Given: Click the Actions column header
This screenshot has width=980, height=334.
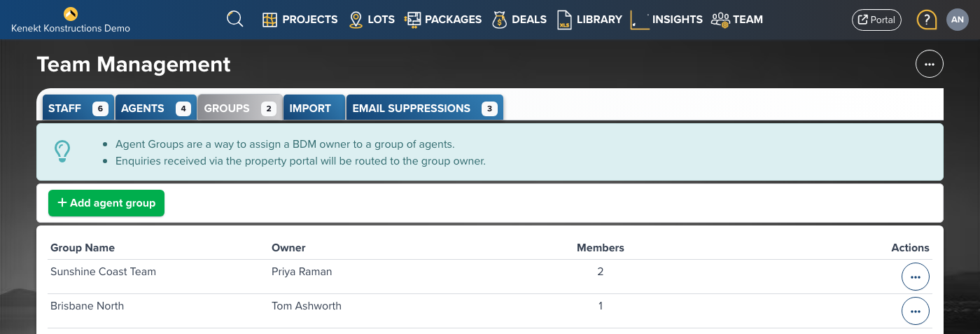Looking at the screenshot, I should (x=910, y=248).
